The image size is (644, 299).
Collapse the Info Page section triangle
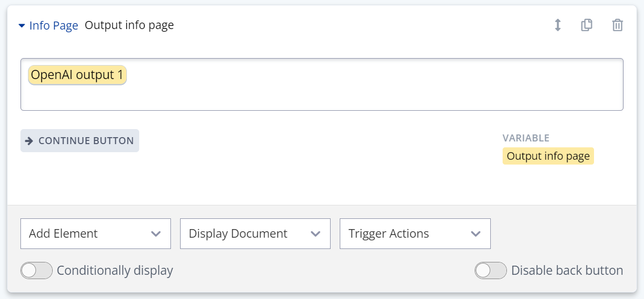click(x=22, y=25)
